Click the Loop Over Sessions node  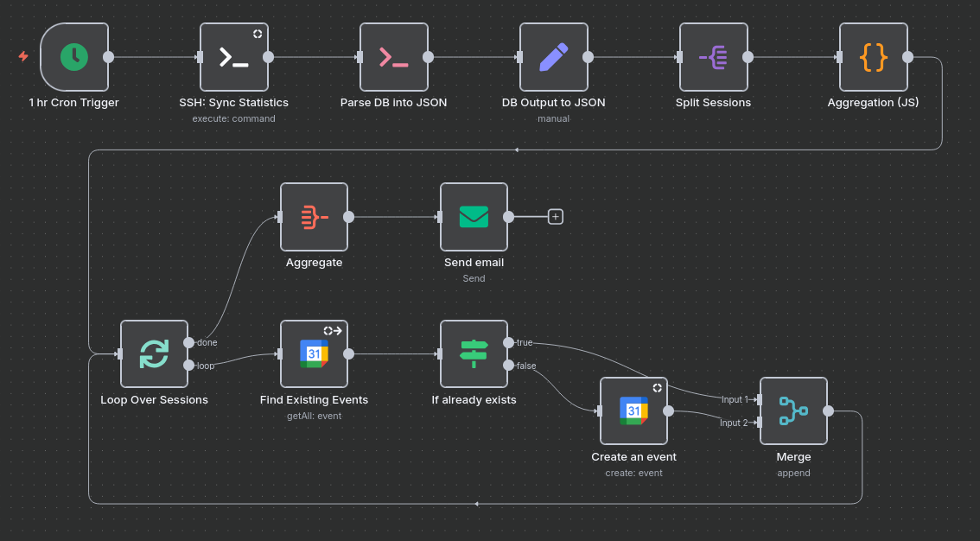tap(154, 353)
